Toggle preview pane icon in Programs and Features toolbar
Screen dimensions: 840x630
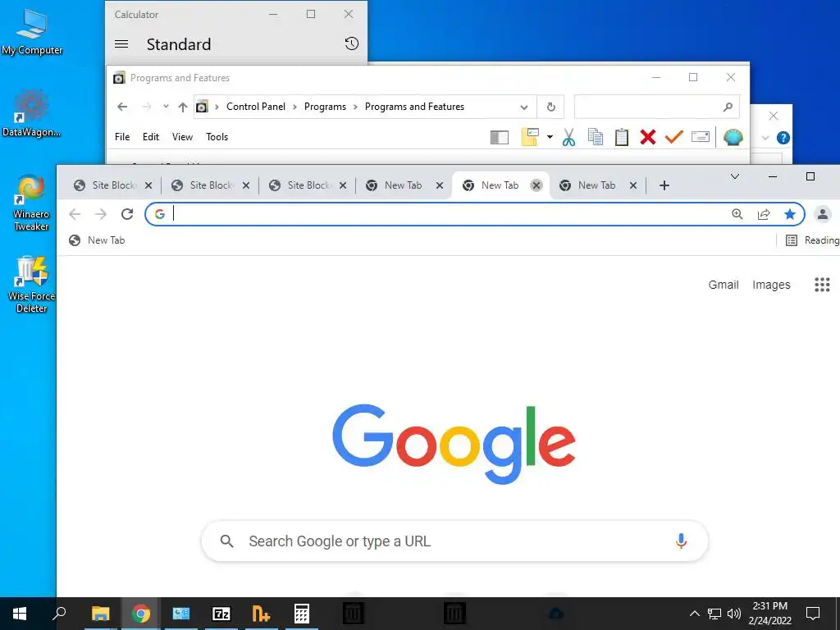click(x=500, y=138)
